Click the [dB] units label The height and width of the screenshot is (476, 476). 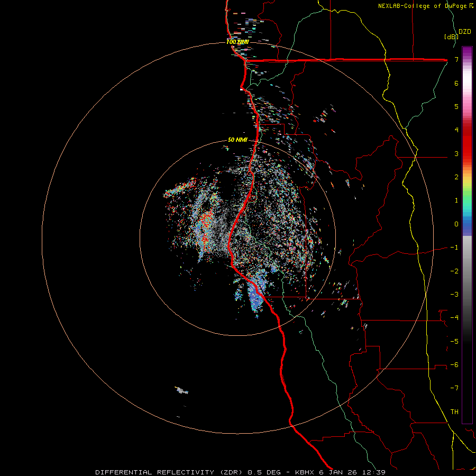coord(451,36)
